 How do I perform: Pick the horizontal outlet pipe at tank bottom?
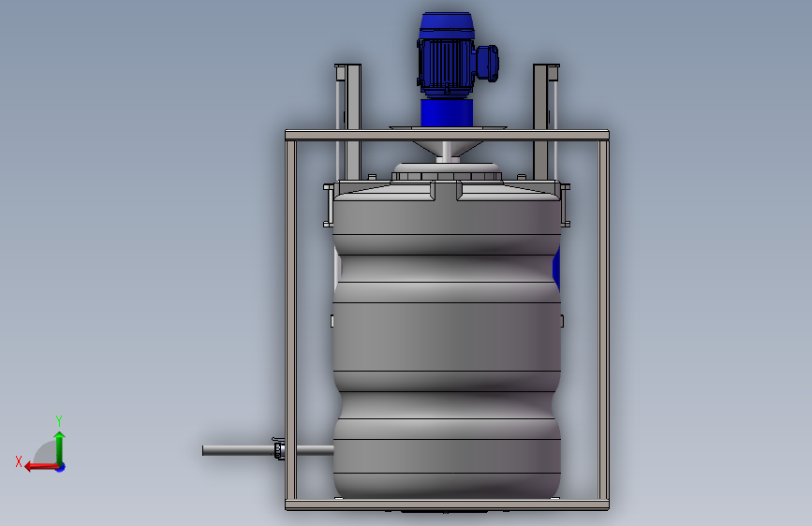[x=268, y=451]
